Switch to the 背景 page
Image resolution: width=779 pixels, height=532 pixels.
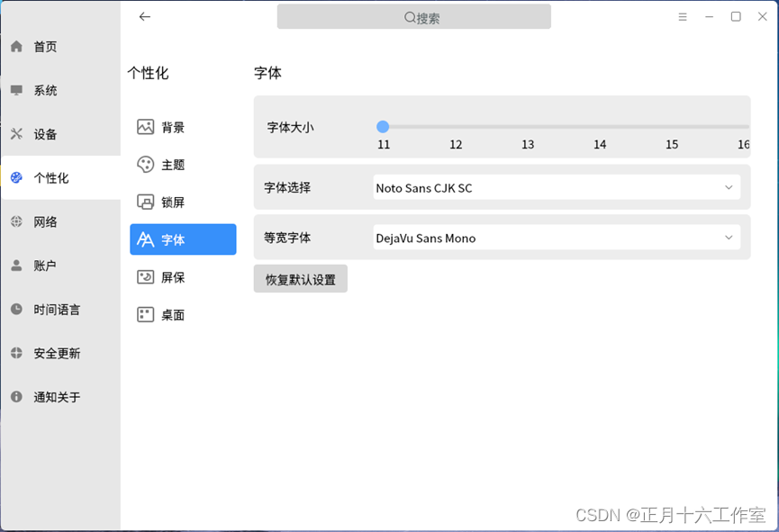(183, 127)
